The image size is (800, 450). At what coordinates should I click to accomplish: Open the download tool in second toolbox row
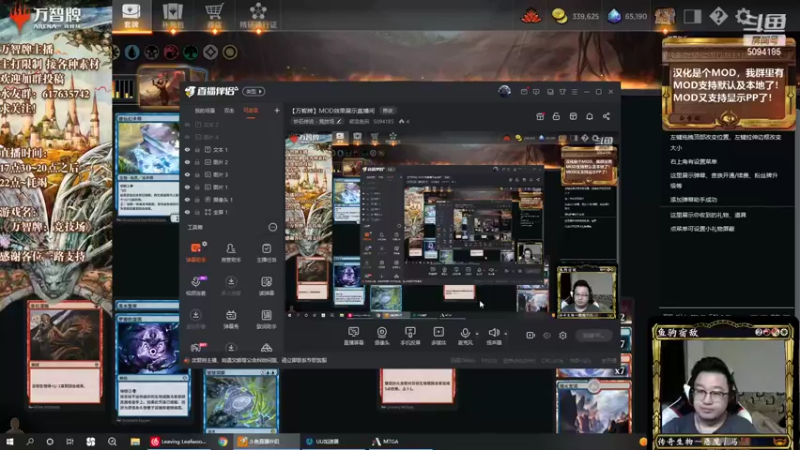point(231,286)
